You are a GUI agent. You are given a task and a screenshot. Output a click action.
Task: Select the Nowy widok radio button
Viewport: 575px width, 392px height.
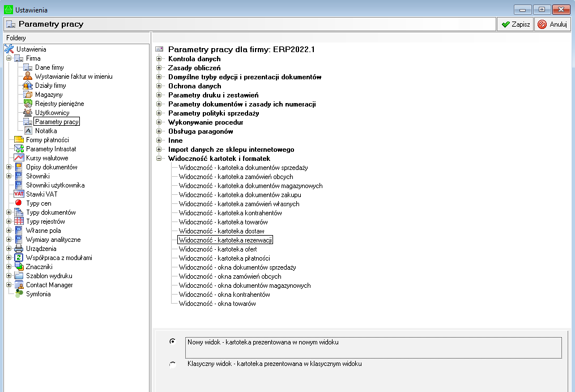pos(172,342)
